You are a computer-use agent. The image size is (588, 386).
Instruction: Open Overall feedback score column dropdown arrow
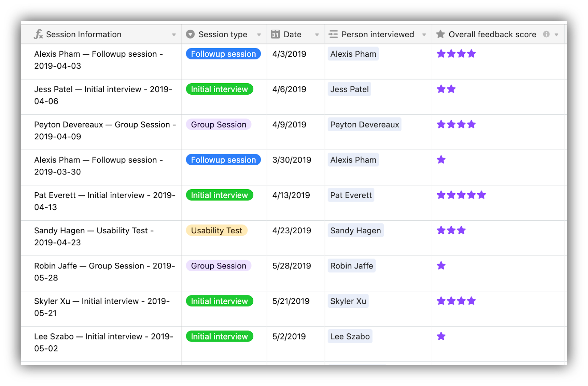click(x=557, y=35)
